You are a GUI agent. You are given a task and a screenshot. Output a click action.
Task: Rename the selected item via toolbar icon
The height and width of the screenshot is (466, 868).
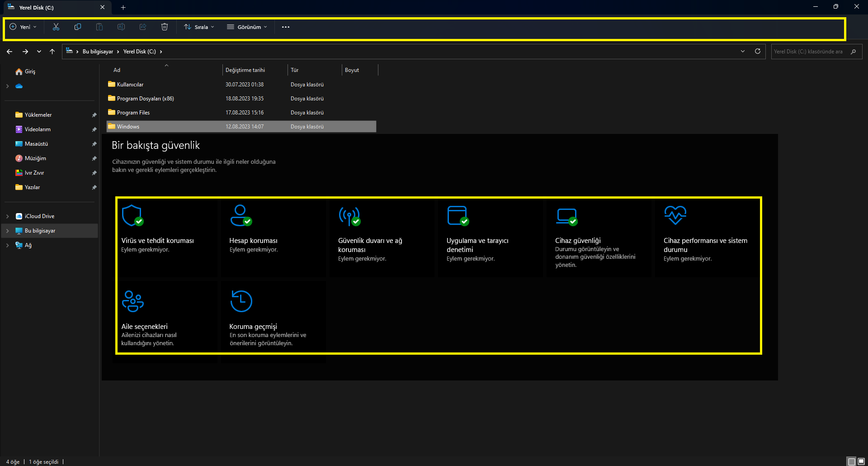tap(121, 27)
